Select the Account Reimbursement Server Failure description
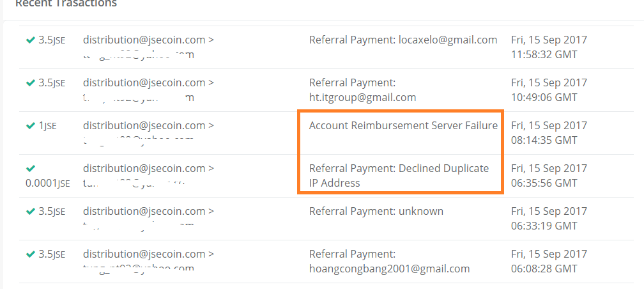The height and width of the screenshot is (289, 644). tap(403, 126)
